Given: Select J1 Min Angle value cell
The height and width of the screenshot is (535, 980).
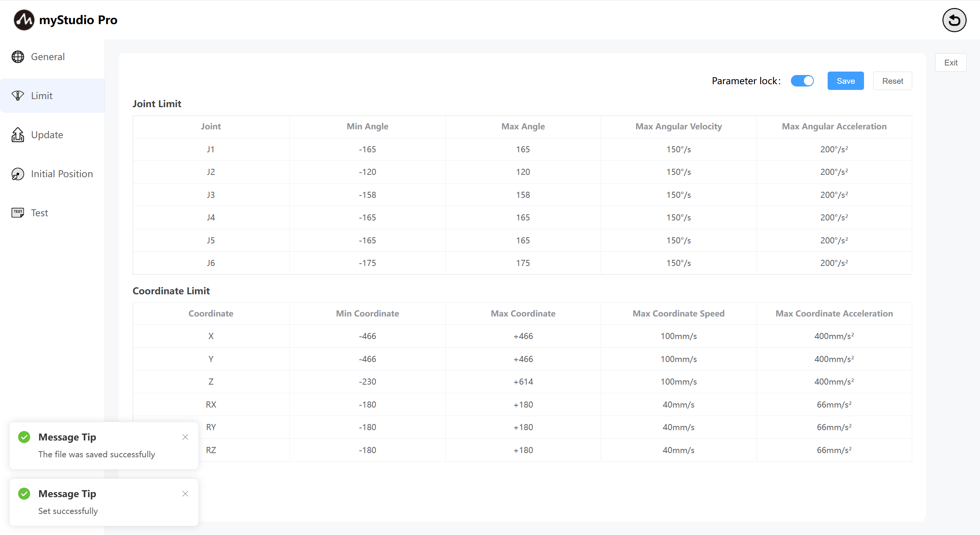Looking at the screenshot, I should pos(367,149).
